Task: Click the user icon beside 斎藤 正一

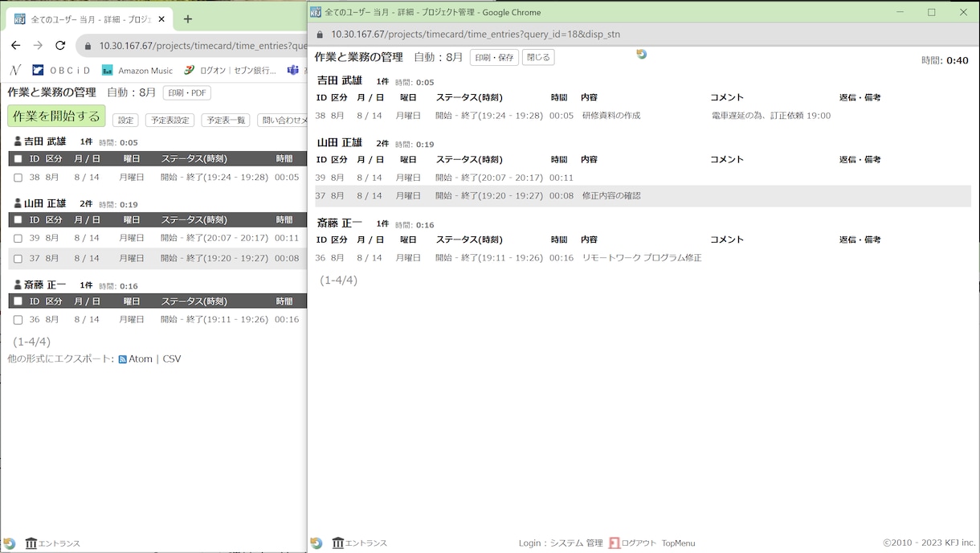Action: coord(18,285)
